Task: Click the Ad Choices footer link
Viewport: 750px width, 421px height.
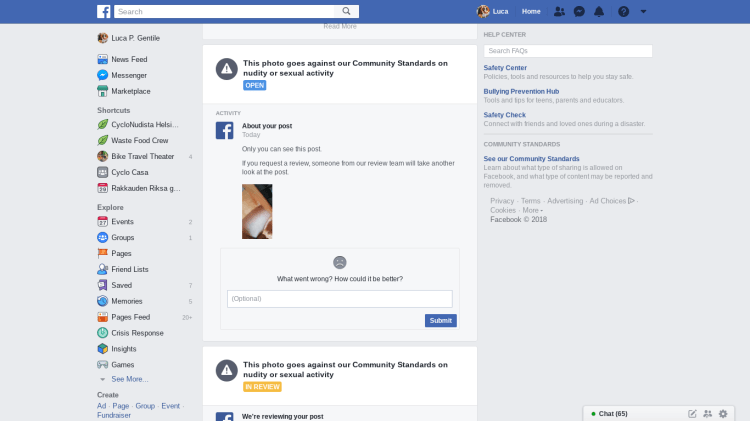Action: point(612,201)
